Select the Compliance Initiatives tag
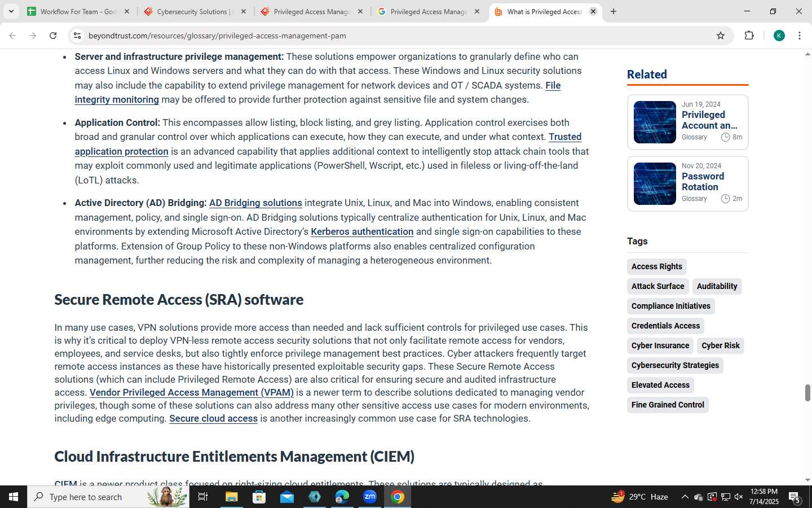The width and height of the screenshot is (812, 508). point(670,306)
